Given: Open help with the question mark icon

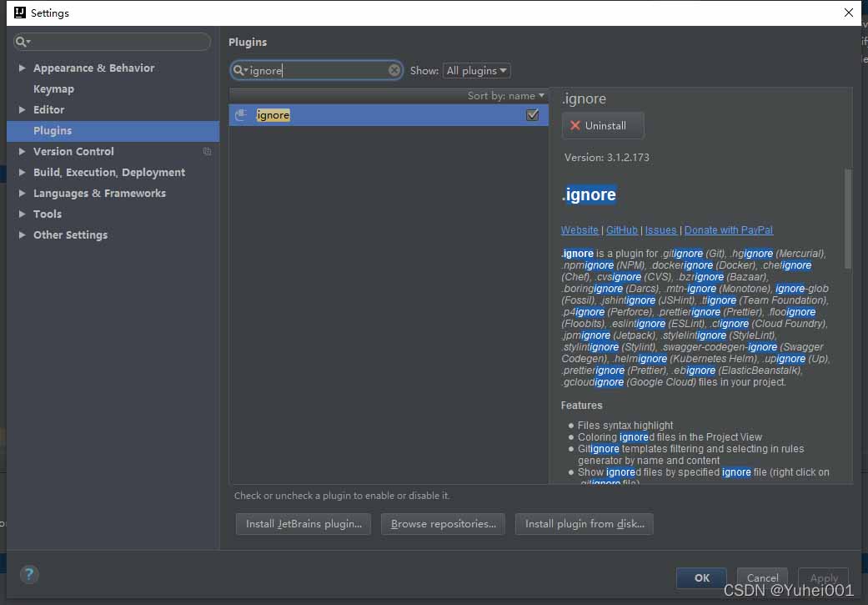Looking at the screenshot, I should click(29, 574).
